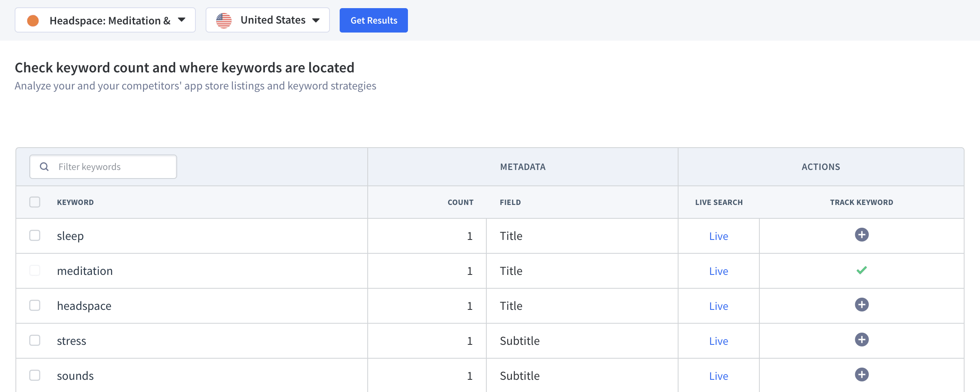This screenshot has height=392, width=980.
Task: Add sounds keyword to tracking
Action: (x=861, y=375)
